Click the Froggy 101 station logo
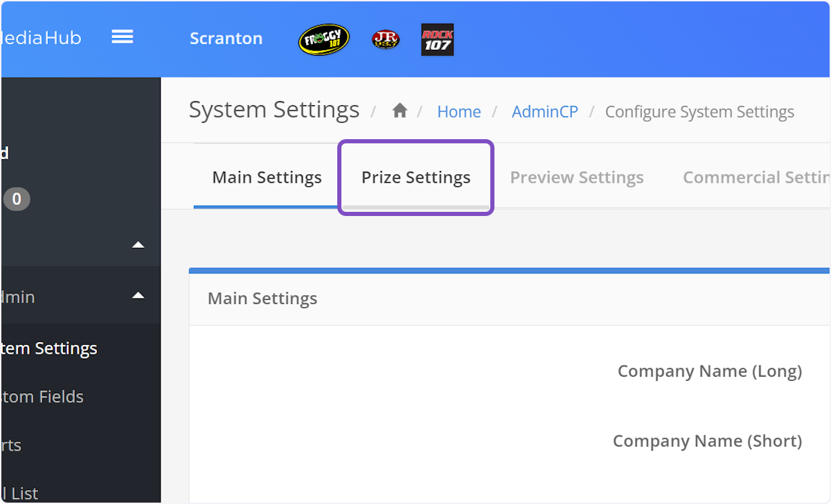This screenshot has width=831, height=504. click(x=323, y=39)
